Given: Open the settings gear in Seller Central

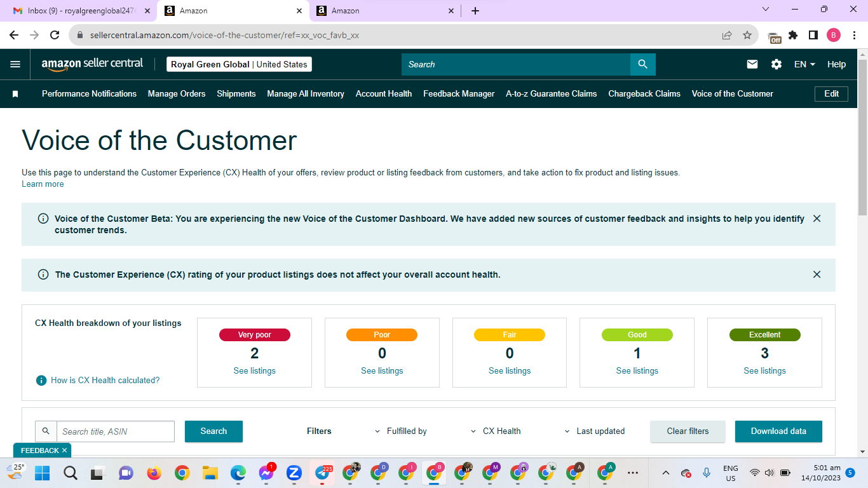Looking at the screenshot, I should (776, 64).
